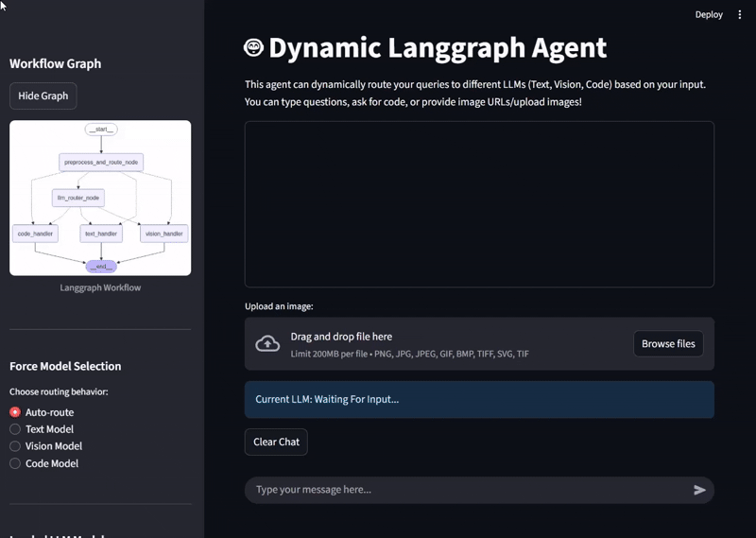The width and height of the screenshot is (756, 538).
Task: Click the code_handler node in the graph
Action: tap(35, 234)
